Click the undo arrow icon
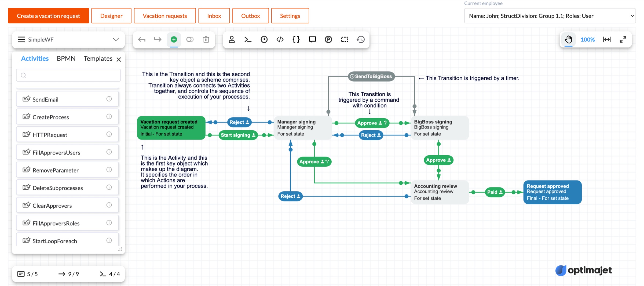Viewport: 644px width, 286px height. 142,40
